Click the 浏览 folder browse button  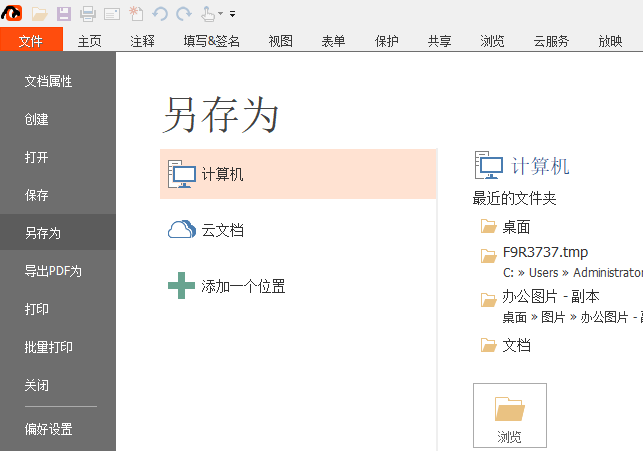[x=510, y=415]
